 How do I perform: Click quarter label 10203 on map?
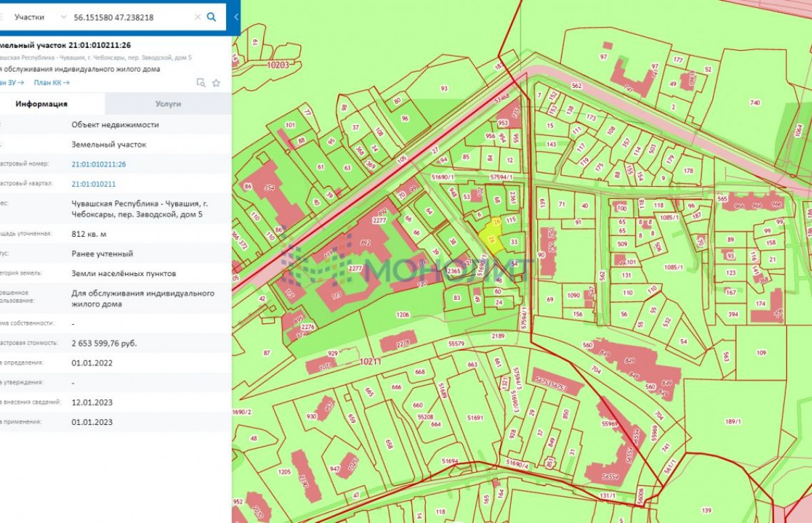(x=278, y=65)
